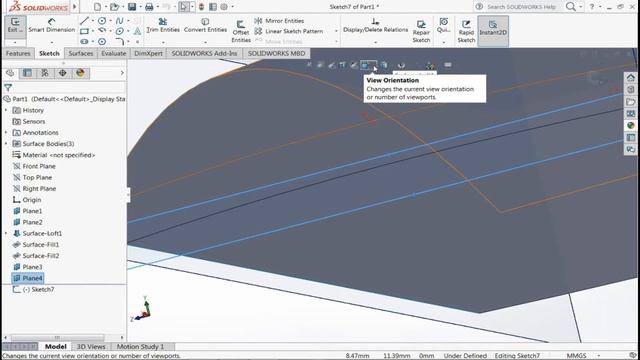
Task: Open dropdown arrow next to Linear Sketch Pattern
Action: coord(336,31)
